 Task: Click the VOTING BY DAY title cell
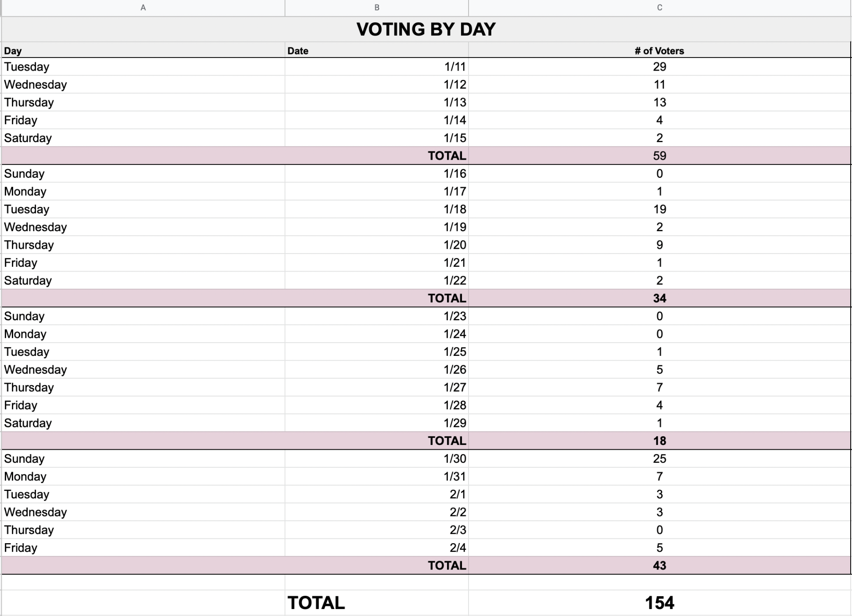pos(426,29)
